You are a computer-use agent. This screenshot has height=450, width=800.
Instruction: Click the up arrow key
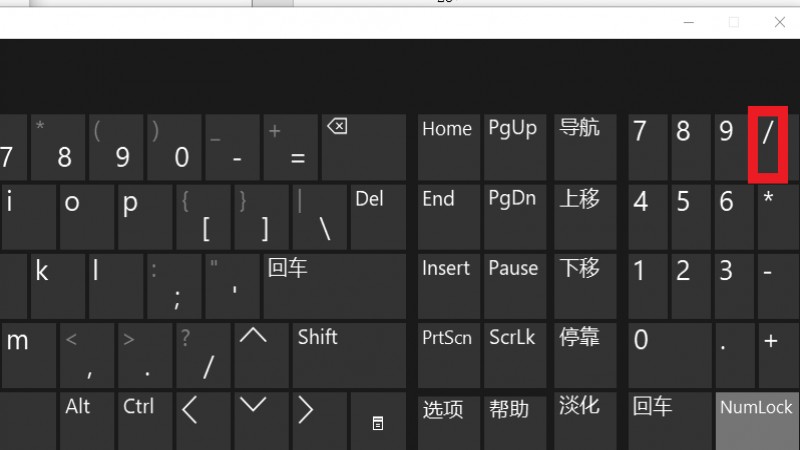point(261,355)
